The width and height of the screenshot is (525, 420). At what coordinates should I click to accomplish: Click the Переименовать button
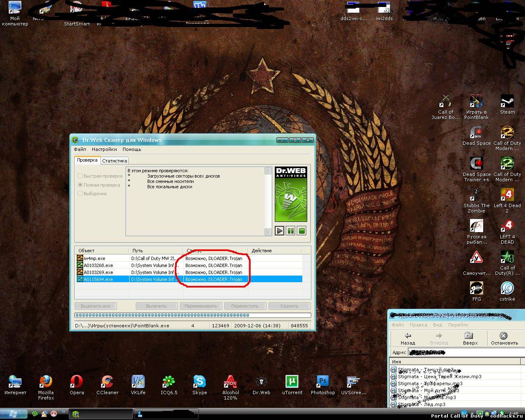(x=201, y=306)
